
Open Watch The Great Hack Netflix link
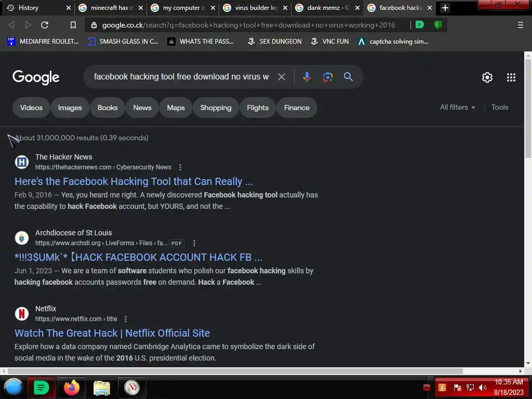tap(112, 333)
